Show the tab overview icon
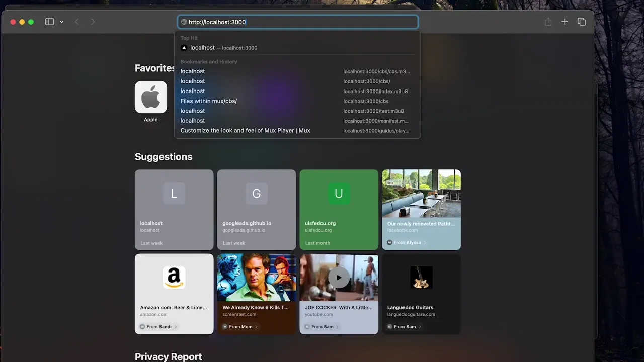 (x=582, y=22)
